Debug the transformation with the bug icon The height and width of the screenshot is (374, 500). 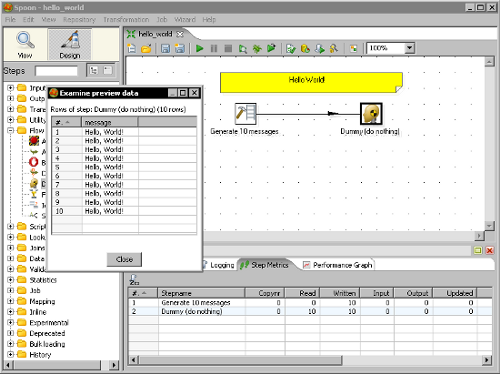[257, 49]
